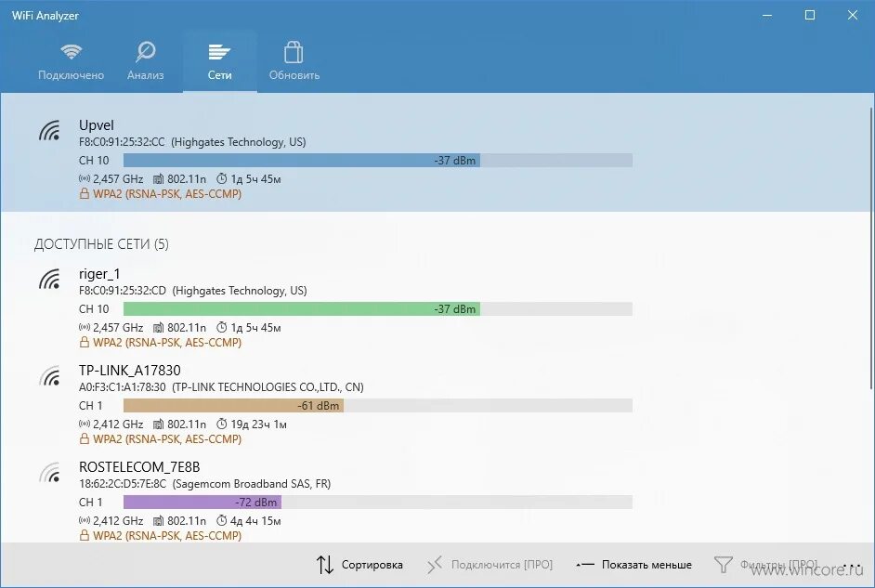Image resolution: width=875 pixels, height=588 pixels.
Task: Select the Сети tab
Action: pos(220,61)
